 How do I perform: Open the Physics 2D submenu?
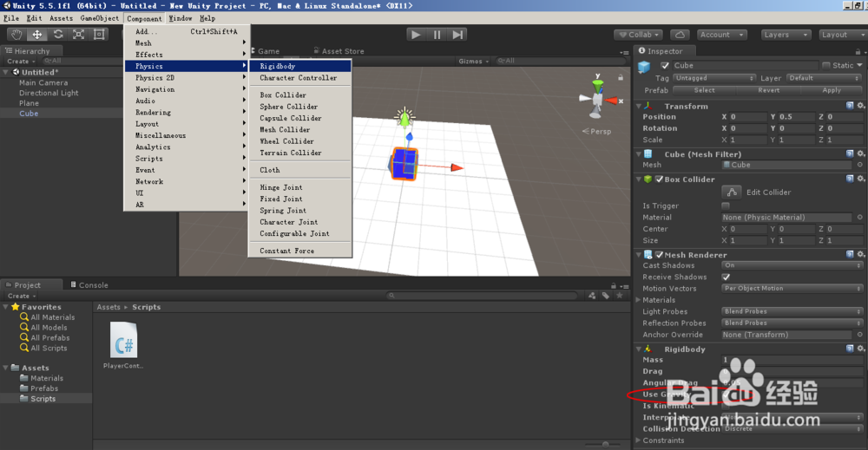pos(187,78)
